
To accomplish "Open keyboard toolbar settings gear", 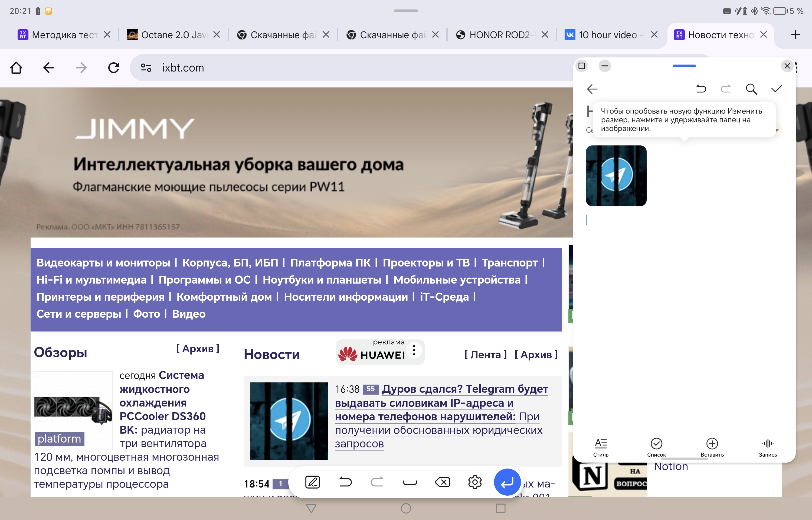I will 475,482.
